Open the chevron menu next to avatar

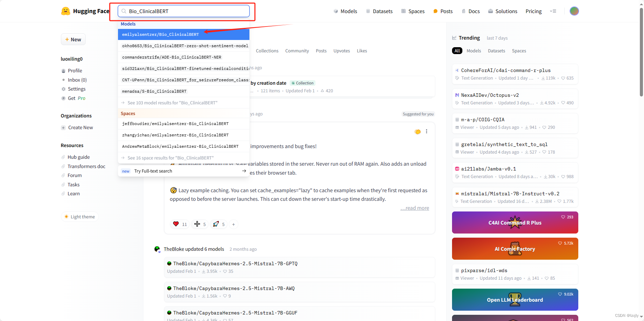click(x=553, y=11)
